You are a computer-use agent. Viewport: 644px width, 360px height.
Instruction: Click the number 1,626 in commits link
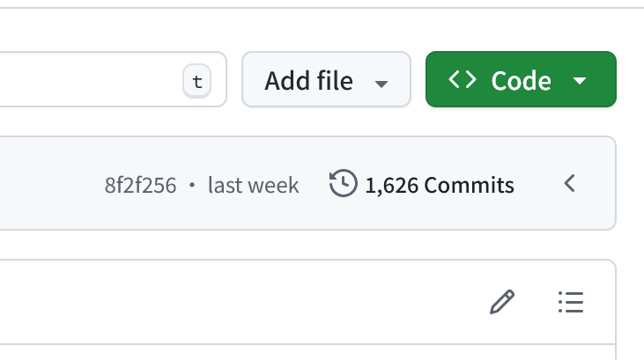coord(392,186)
